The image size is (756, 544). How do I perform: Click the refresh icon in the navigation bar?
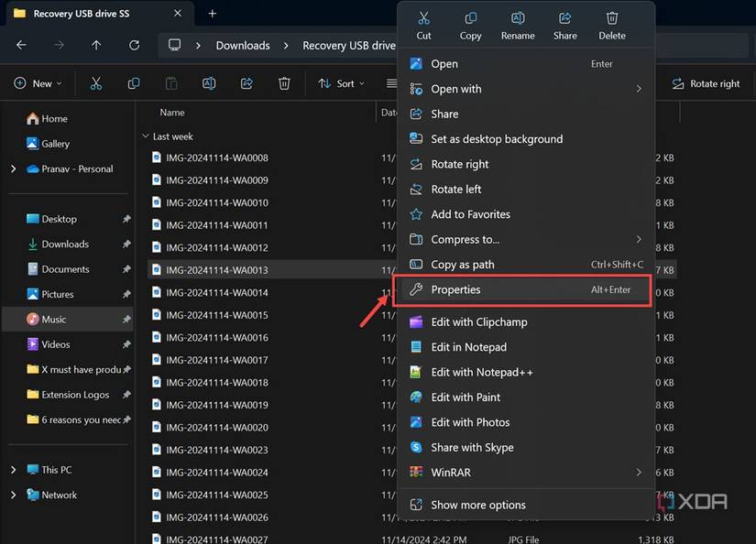133,44
